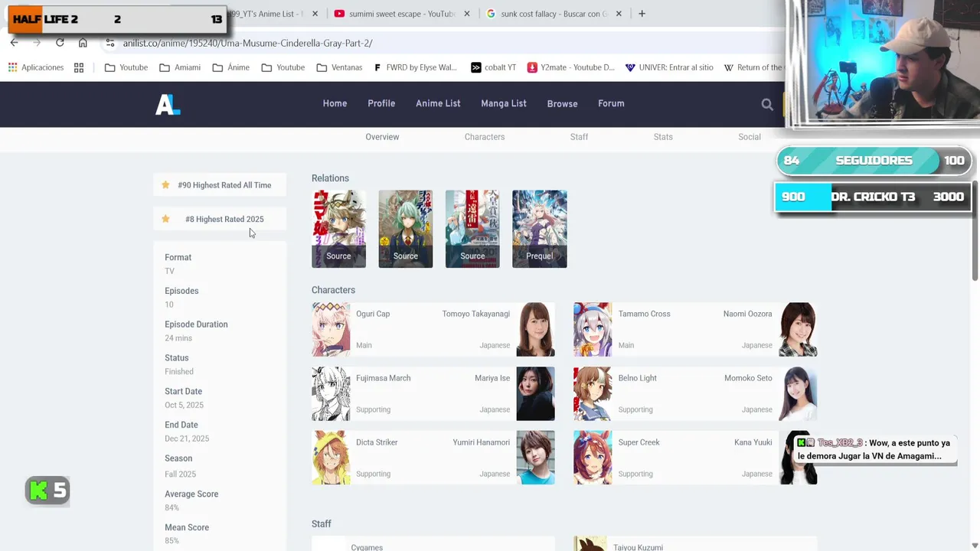This screenshot has height=551, width=980.
Task: Select the Stats page tab
Action: point(663,137)
